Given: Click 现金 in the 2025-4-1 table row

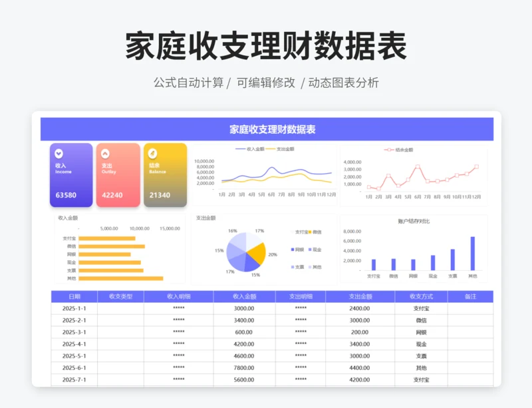Looking at the screenshot, I should (421, 344).
